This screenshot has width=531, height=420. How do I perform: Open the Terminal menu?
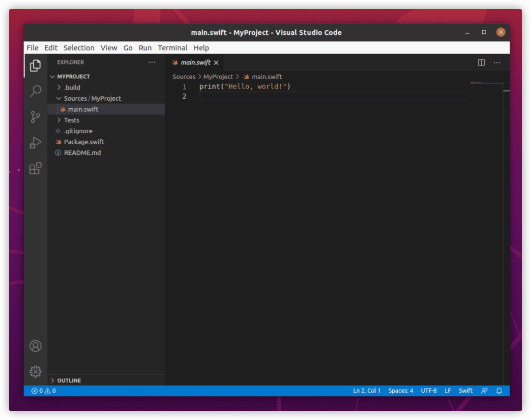(173, 48)
